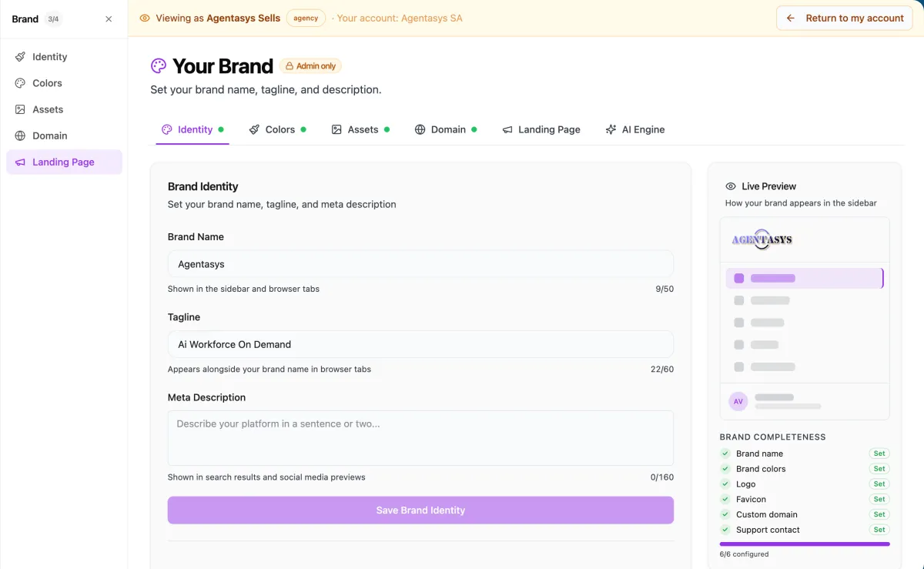Switch to the Assets tab
Screen dimensions: 924x569
pos(360,129)
